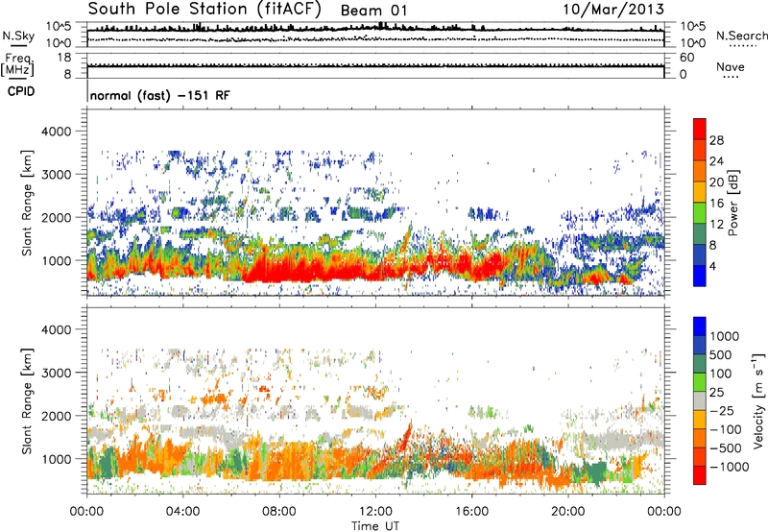Click the Velocity [m s-1] color bar title

pos(758,400)
